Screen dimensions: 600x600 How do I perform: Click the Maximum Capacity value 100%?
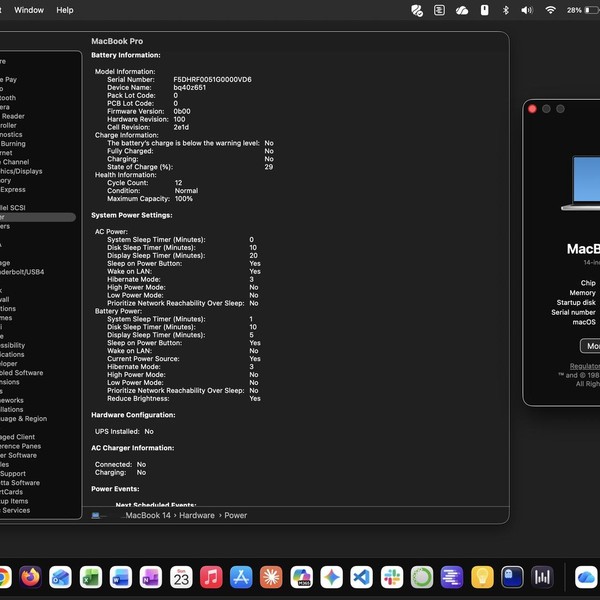(184, 199)
